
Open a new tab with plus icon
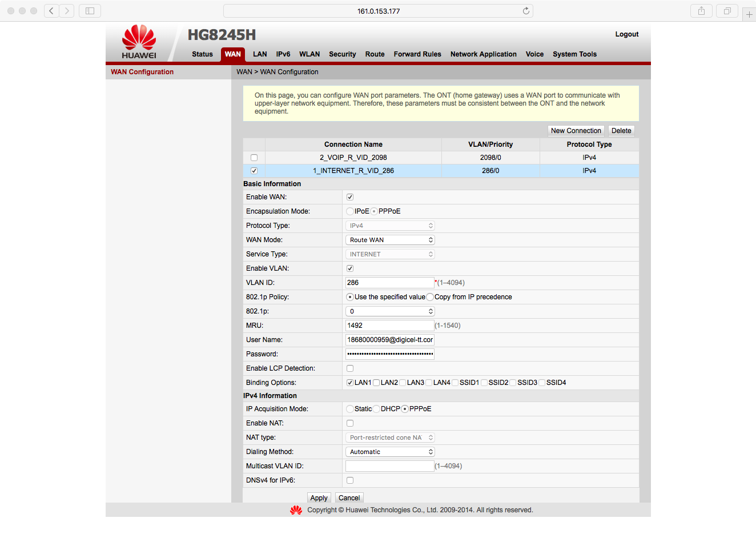[x=749, y=14]
